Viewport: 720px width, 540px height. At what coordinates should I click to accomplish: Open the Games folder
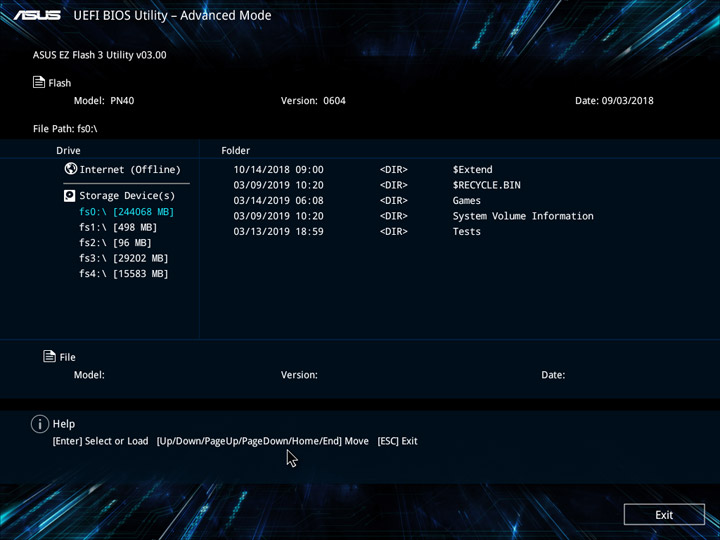(x=467, y=201)
